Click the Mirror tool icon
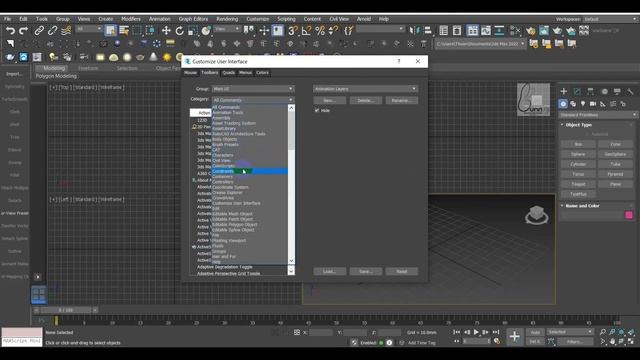This screenshot has height=360, width=640. tap(414, 31)
